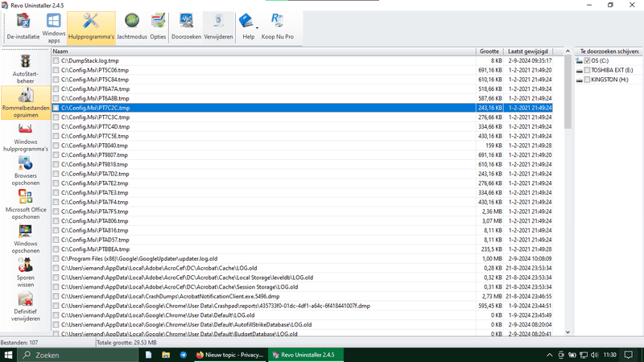Check the AcrobatNotificationClient.exe.5496.dmp checkbox
This screenshot has height=362, width=644.
[56, 296]
